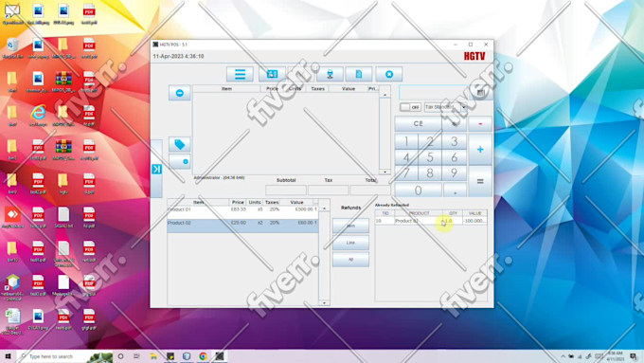
Task: Click top refund button above Line
Action: tap(350, 226)
